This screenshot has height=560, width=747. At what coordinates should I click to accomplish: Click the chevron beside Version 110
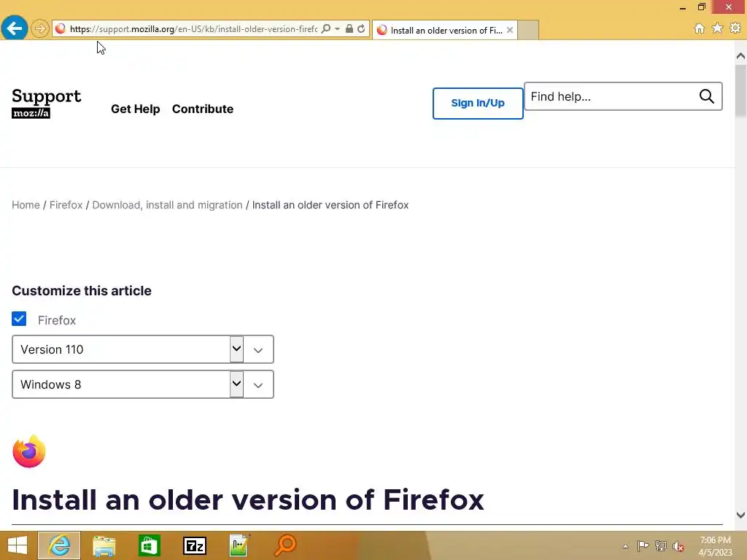click(258, 351)
